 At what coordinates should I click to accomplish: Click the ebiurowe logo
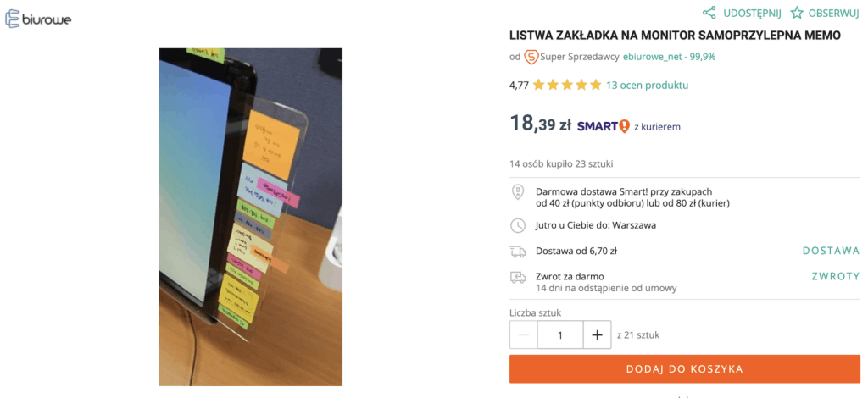[x=37, y=19]
